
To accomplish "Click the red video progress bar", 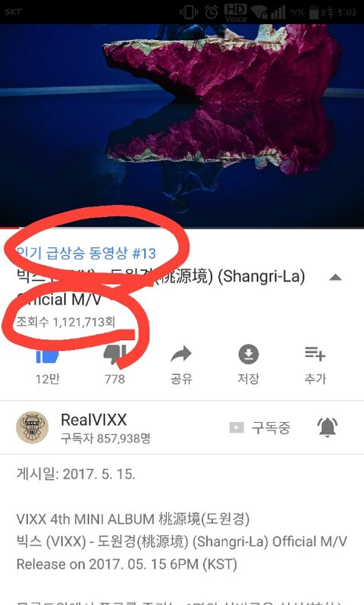I will pos(10,228).
